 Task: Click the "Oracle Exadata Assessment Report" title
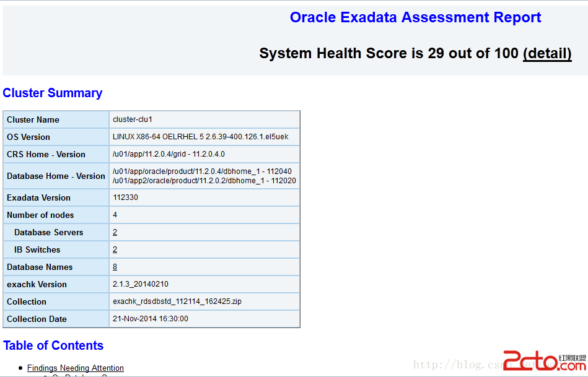[x=415, y=17]
